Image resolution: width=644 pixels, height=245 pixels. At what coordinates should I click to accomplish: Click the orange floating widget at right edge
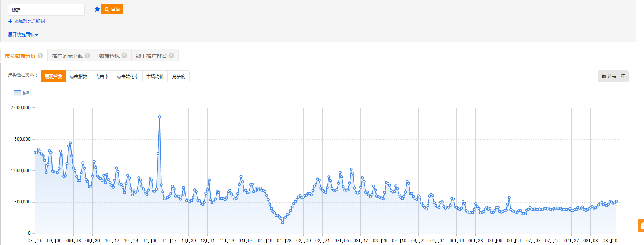coord(641,226)
